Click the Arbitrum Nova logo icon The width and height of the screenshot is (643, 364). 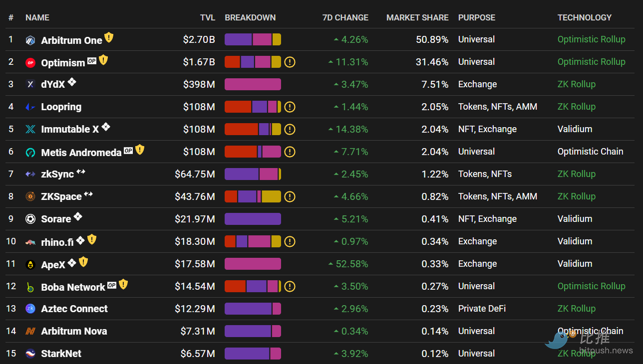[30, 331]
